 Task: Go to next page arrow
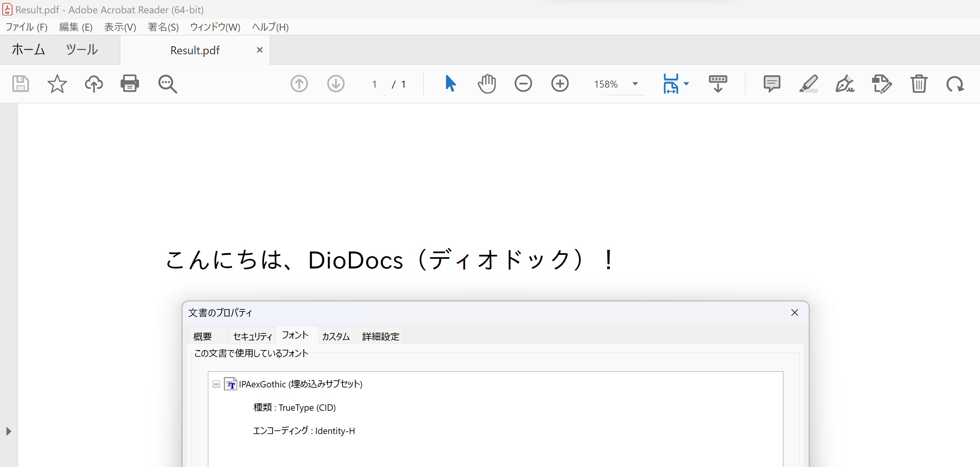click(336, 84)
